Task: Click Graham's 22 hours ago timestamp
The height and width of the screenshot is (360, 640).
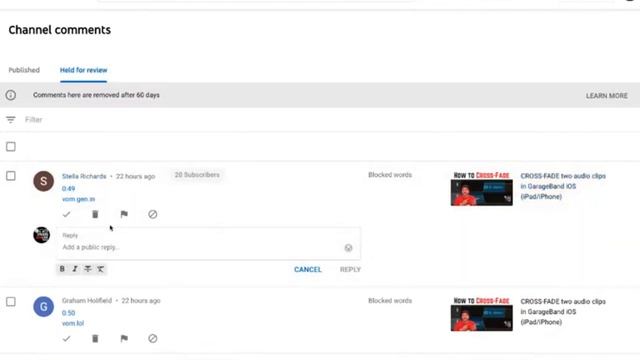Action: click(141, 300)
